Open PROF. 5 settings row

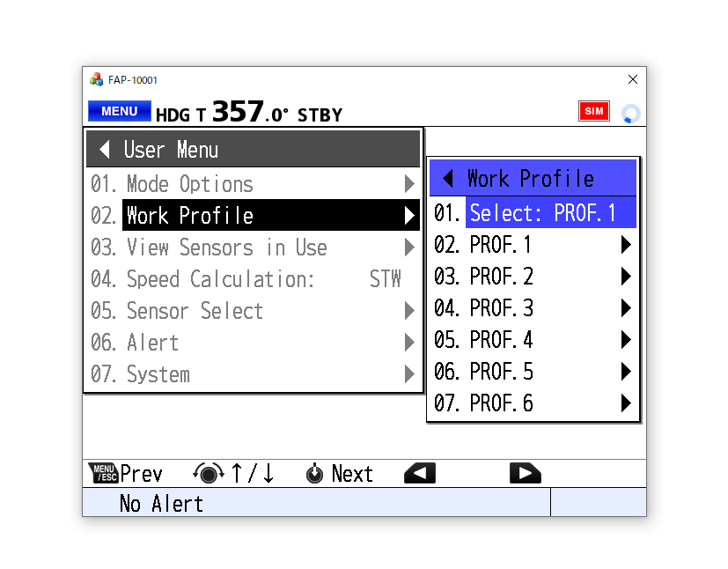coord(533,371)
